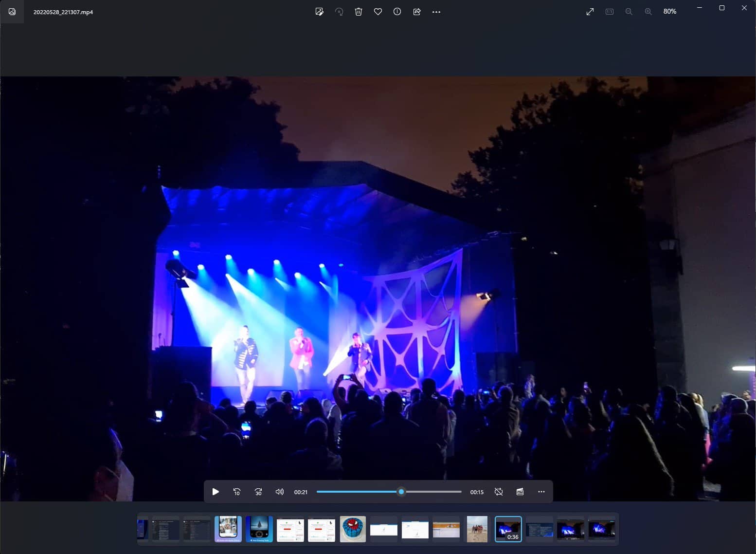
Task: Open more playback options
Action: [x=541, y=492]
